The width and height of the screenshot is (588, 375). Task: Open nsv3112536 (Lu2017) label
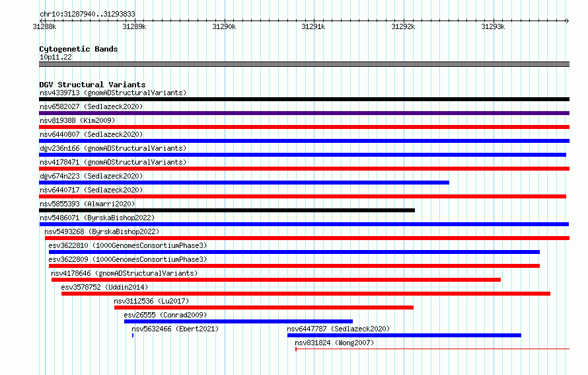pyautogui.click(x=151, y=301)
